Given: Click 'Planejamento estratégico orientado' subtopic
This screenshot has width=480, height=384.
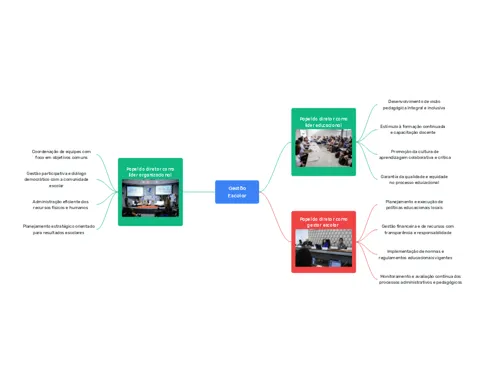Looking at the screenshot, I should click(x=59, y=229).
